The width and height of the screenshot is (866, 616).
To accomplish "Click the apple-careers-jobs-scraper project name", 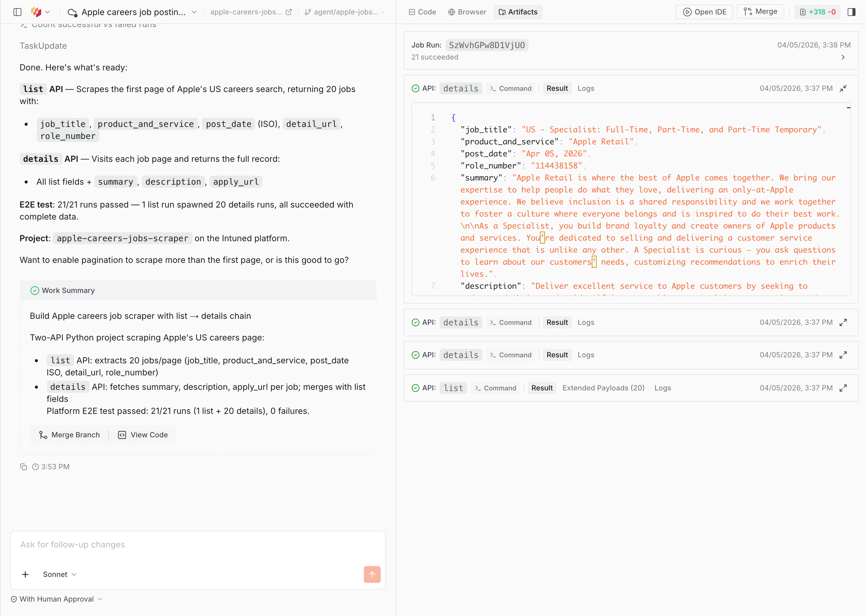I will (122, 239).
